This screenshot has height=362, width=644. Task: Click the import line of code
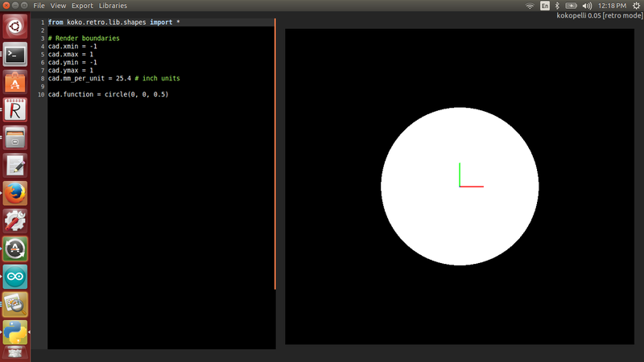114,23
